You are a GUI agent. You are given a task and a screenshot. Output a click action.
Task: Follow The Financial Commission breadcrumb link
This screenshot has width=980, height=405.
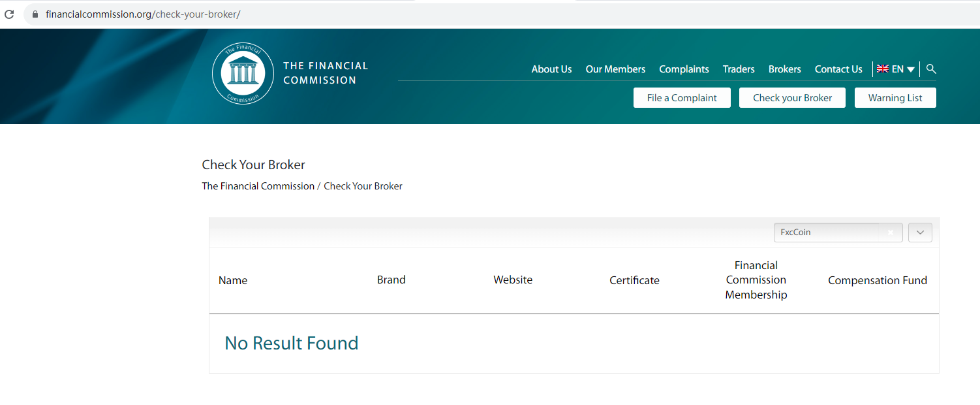point(258,186)
